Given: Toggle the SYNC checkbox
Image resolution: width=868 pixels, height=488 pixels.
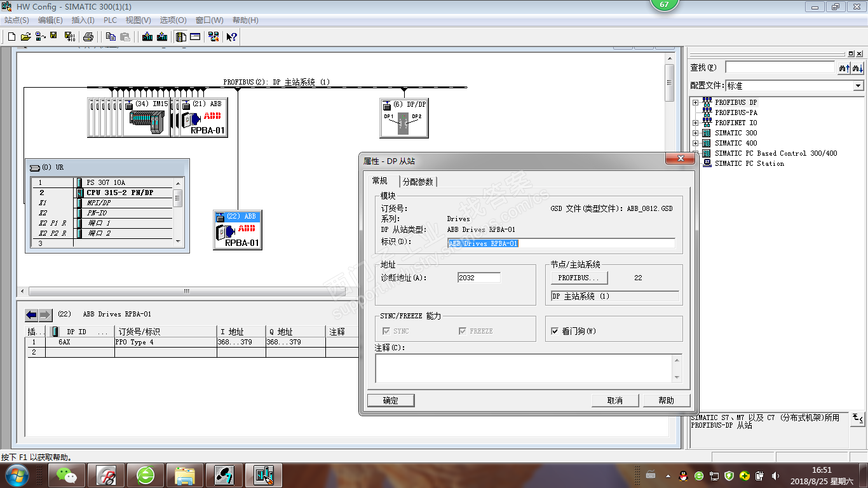Looking at the screenshot, I should coord(386,331).
